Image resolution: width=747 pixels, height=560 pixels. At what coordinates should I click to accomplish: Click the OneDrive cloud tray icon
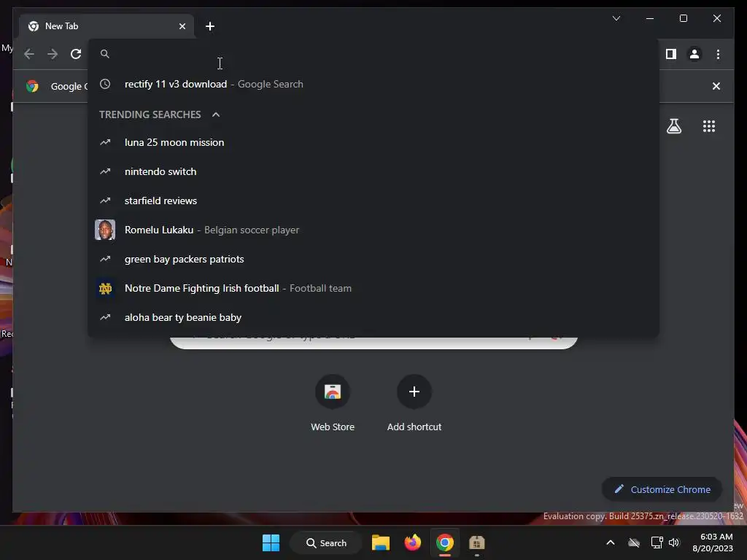click(634, 542)
